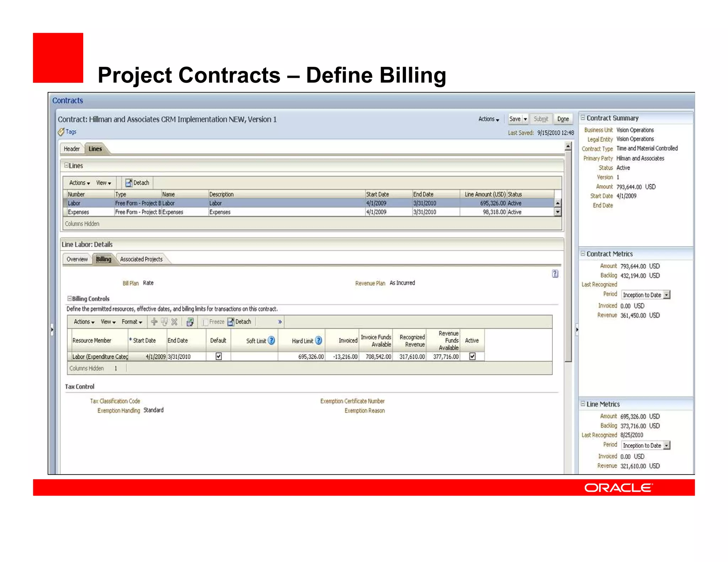728x562 pixels.
Task: Click the duplicate row icon in Billing Controls
Action: 164,321
